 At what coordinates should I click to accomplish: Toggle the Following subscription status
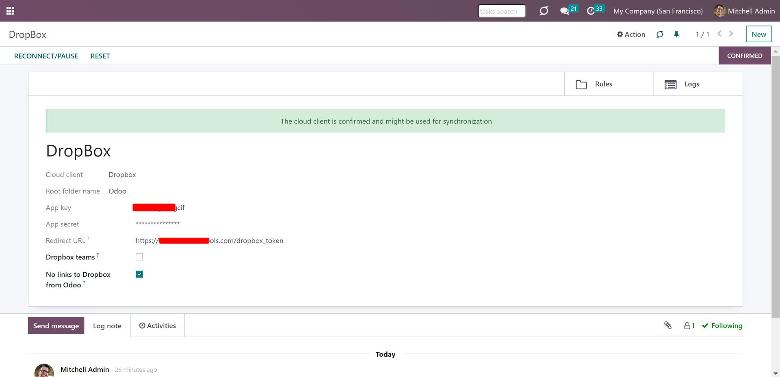point(722,325)
